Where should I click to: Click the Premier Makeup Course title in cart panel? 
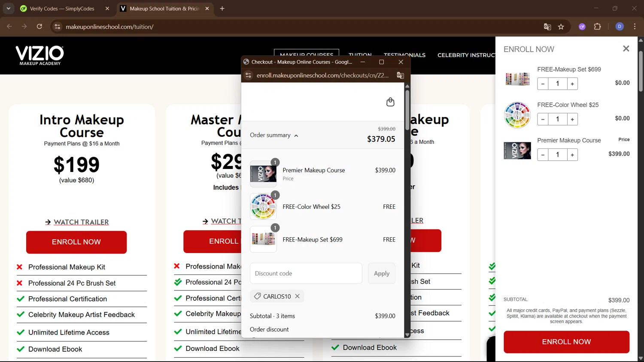569,140
